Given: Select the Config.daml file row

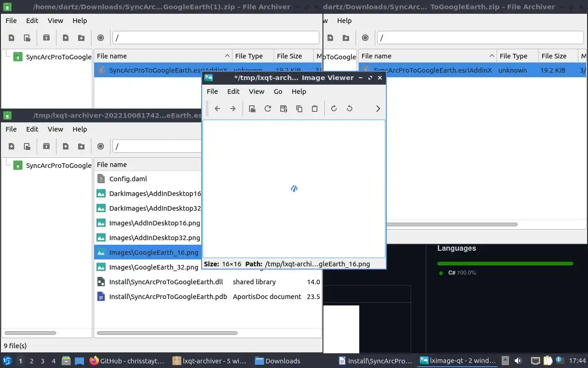Looking at the screenshot, I should [x=147, y=179].
